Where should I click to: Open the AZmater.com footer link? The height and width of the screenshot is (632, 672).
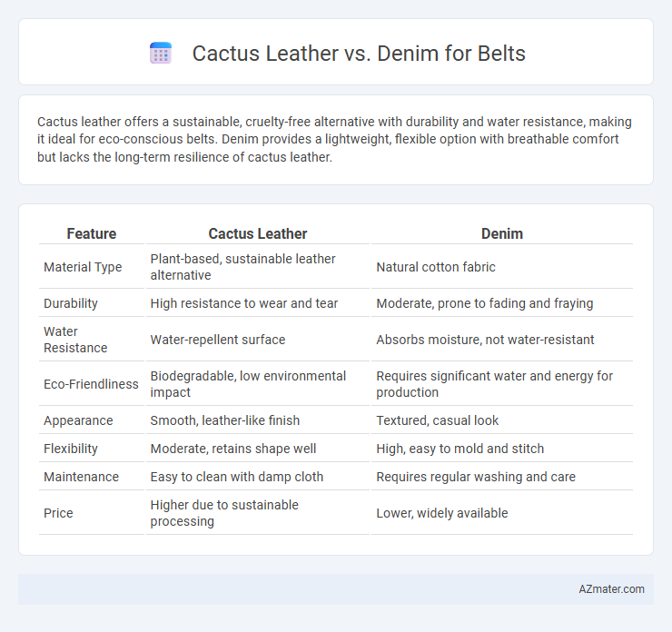611,589
